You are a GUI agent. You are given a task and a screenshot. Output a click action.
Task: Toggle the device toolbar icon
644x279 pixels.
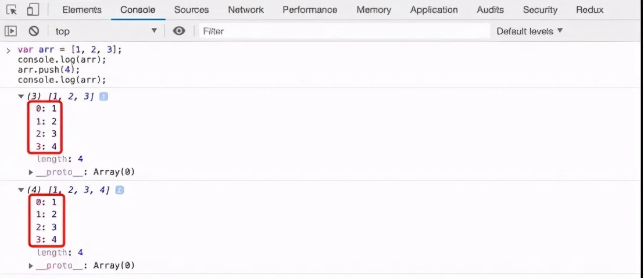[33, 10]
